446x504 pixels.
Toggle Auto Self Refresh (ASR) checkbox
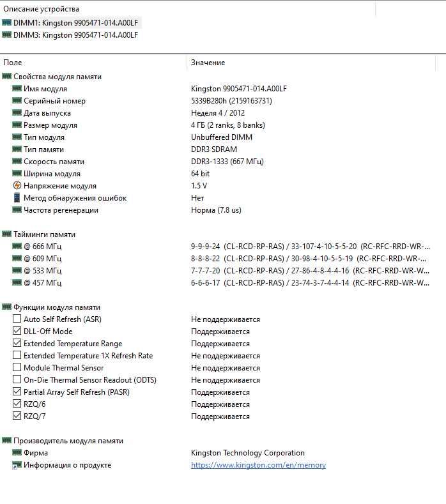(x=17, y=319)
